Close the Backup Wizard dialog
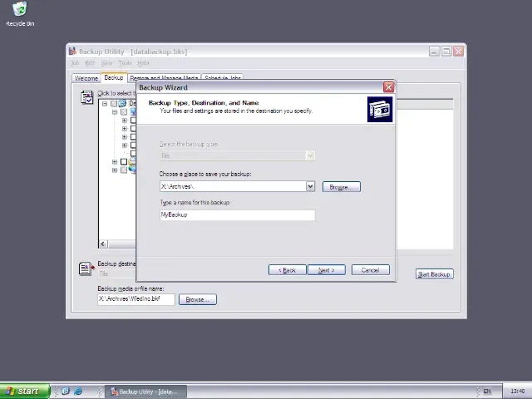532x399 pixels. pos(388,87)
